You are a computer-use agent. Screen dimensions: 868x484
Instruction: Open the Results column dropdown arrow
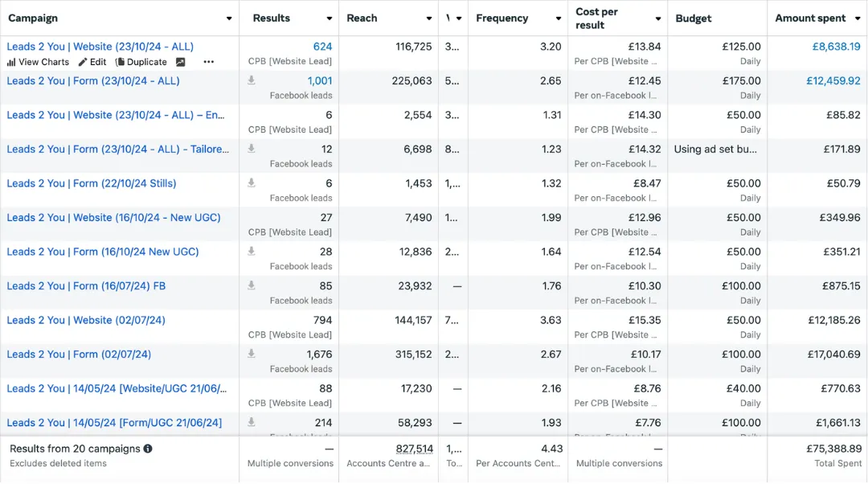point(329,18)
